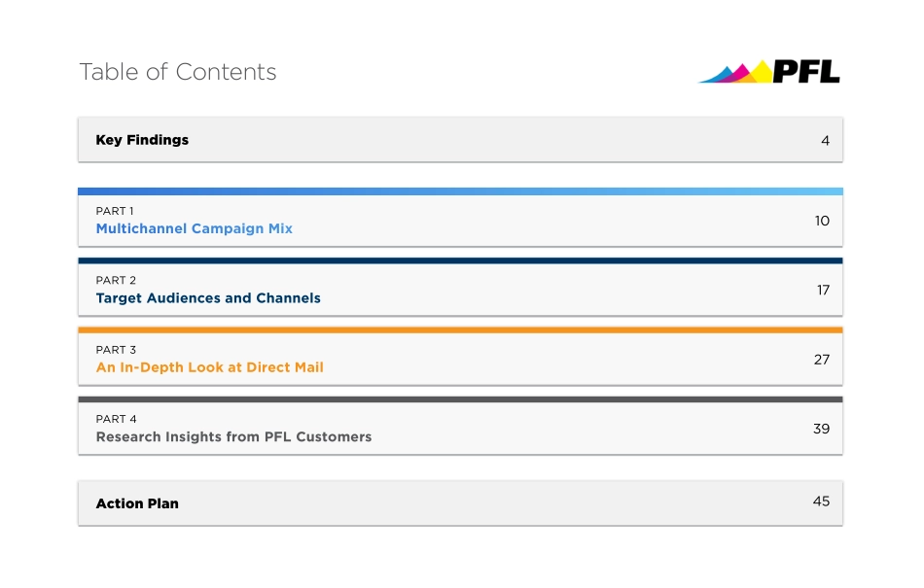The image size is (924, 588).
Task: Click the dark gray header bar
Action: click(460, 399)
